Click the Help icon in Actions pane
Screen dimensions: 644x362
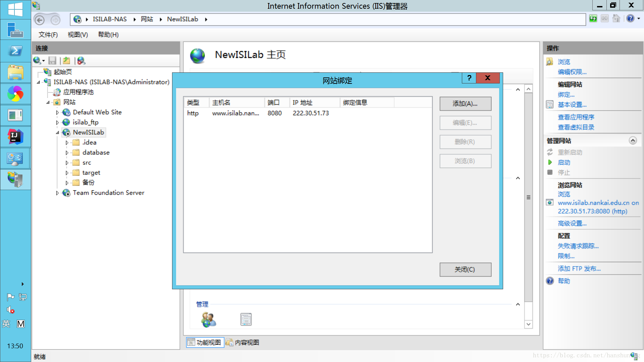(550, 281)
